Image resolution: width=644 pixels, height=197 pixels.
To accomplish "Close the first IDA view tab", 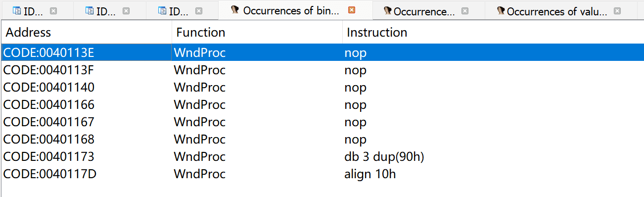I will [53, 11].
